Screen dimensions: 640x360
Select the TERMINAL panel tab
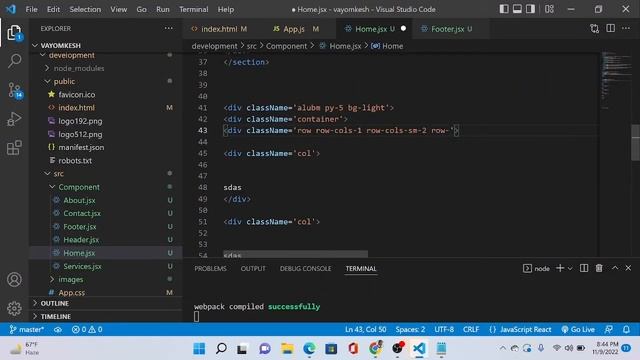[361, 269]
